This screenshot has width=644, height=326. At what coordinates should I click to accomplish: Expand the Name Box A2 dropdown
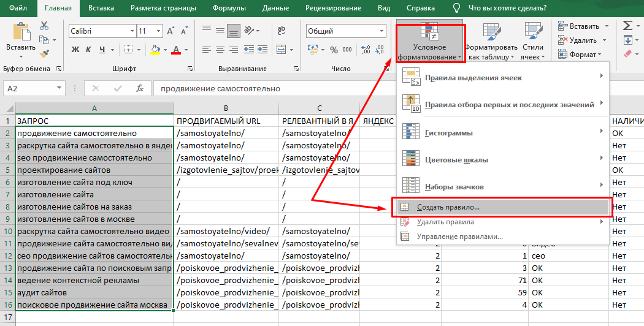tap(59, 88)
